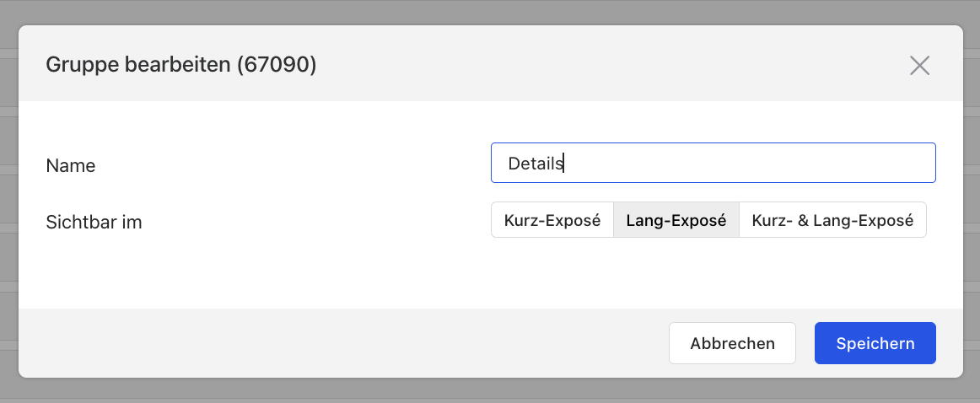The height and width of the screenshot is (403, 980).
Task: Set visibility to short exposé only
Action: point(552,220)
